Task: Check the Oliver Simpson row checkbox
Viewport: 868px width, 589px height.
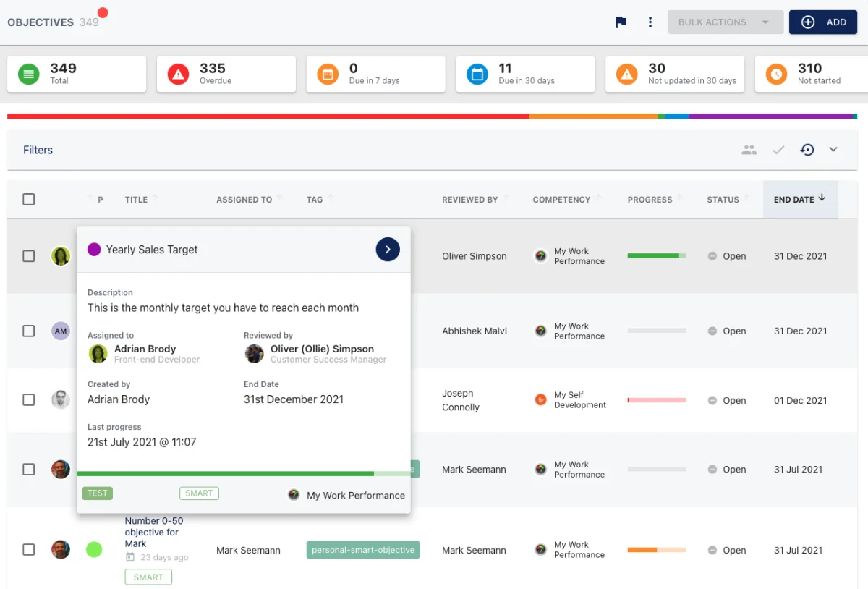Action: 29,256
